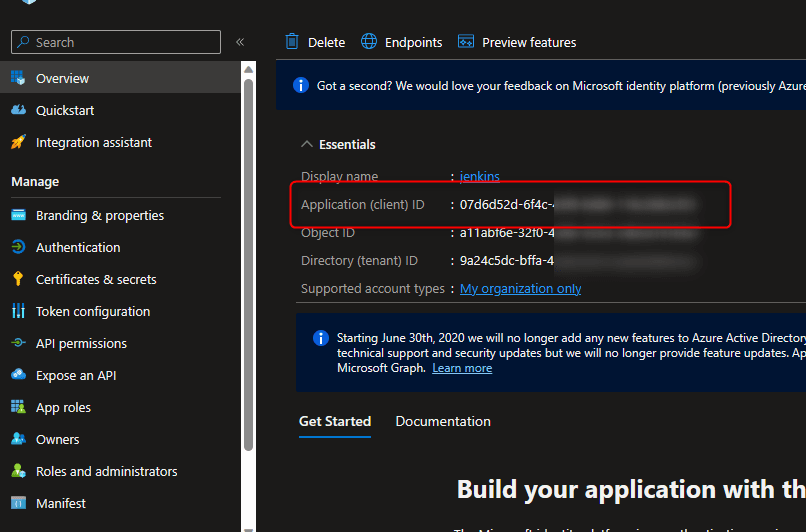This screenshot has height=532, width=806.
Task: Switch to the Documentation tab
Action: point(443,421)
